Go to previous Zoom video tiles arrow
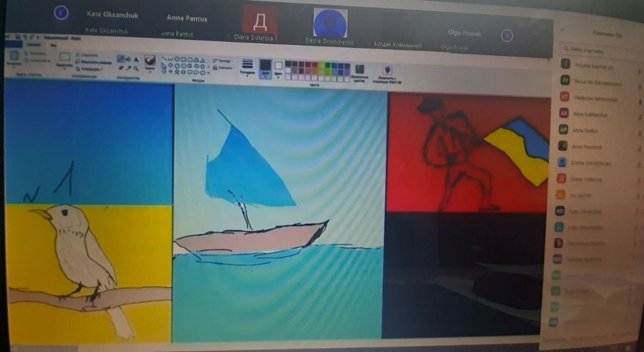The width and height of the screenshot is (644, 352). click(61, 13)
